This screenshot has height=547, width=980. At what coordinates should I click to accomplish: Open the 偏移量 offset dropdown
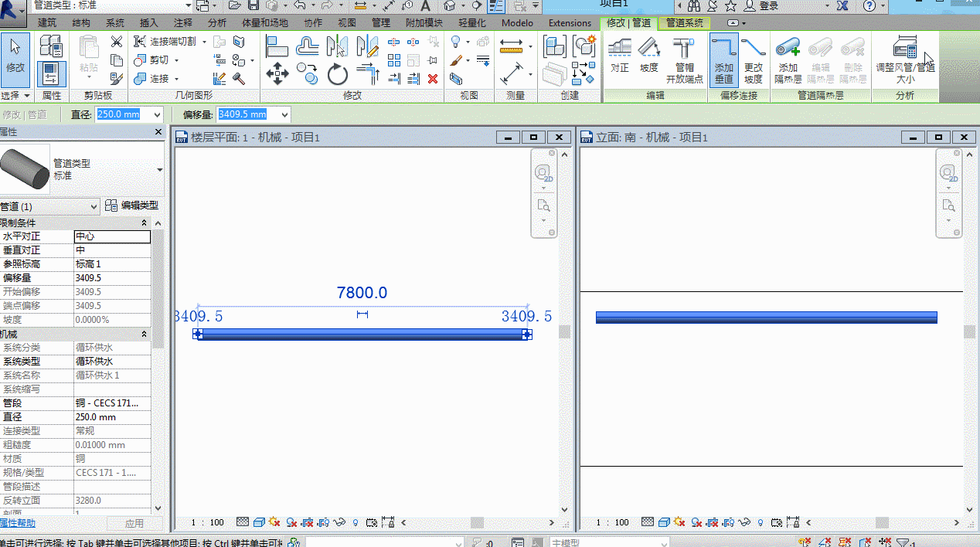coord(284,114)
